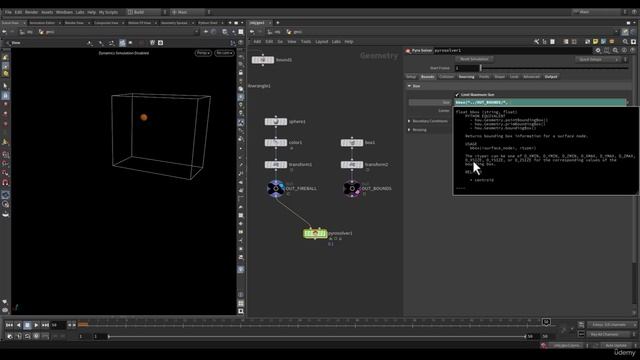
Task: Adjust the playback range slider bar
Action: [317, 337]
